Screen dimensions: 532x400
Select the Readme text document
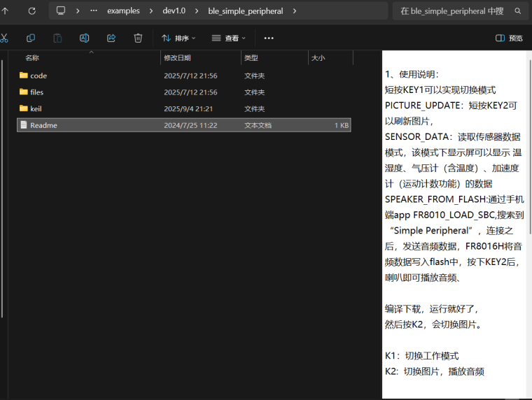43,125
